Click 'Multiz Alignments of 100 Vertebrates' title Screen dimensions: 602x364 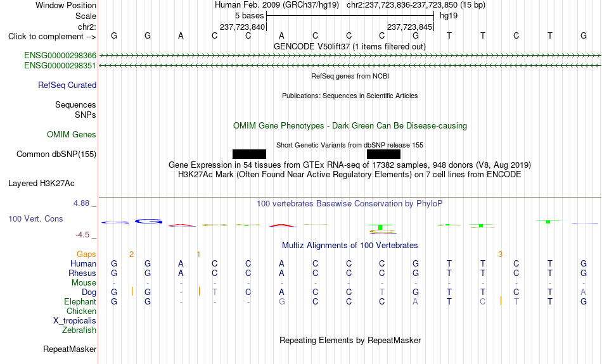(350, 246)
